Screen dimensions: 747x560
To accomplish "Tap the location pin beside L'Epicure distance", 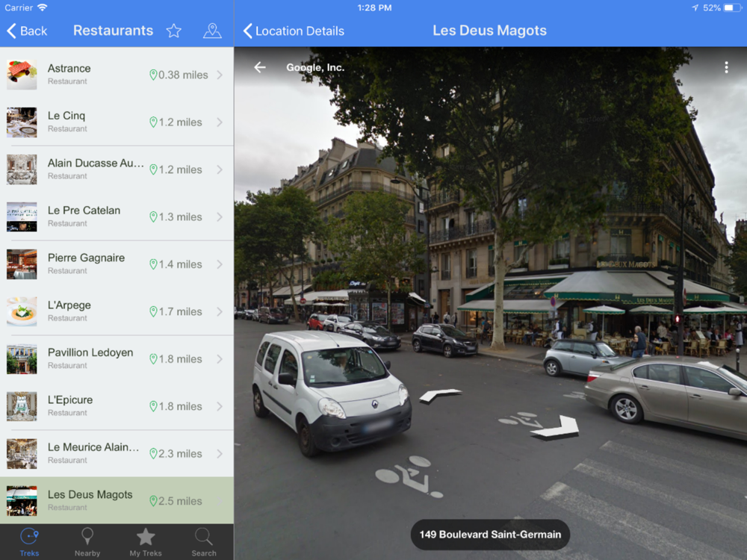I will tap(153, 406).
